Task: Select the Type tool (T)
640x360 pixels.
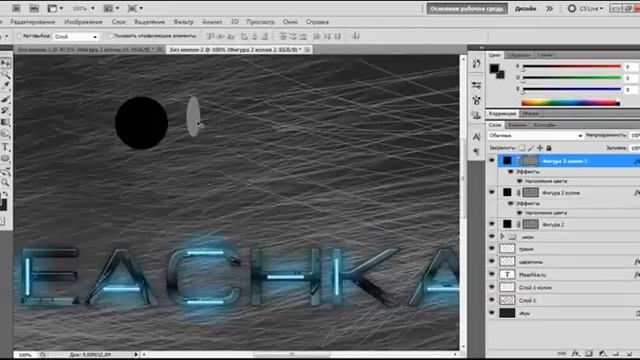Action: 5,147
